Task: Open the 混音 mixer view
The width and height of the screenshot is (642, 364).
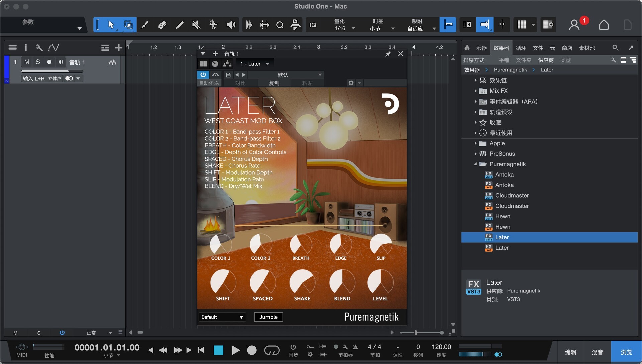Action: point(597,352)
